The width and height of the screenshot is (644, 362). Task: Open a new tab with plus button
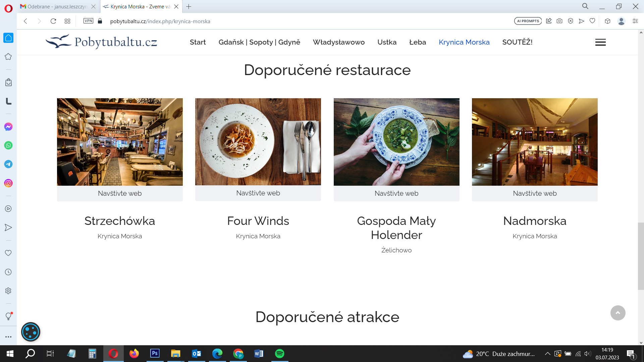[189, 6]
